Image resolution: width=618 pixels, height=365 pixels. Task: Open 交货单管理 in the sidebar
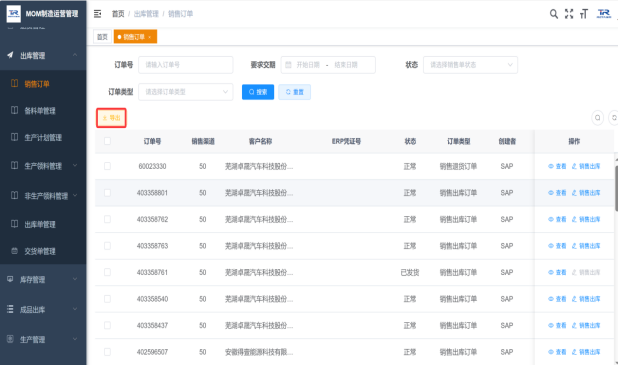40,251
